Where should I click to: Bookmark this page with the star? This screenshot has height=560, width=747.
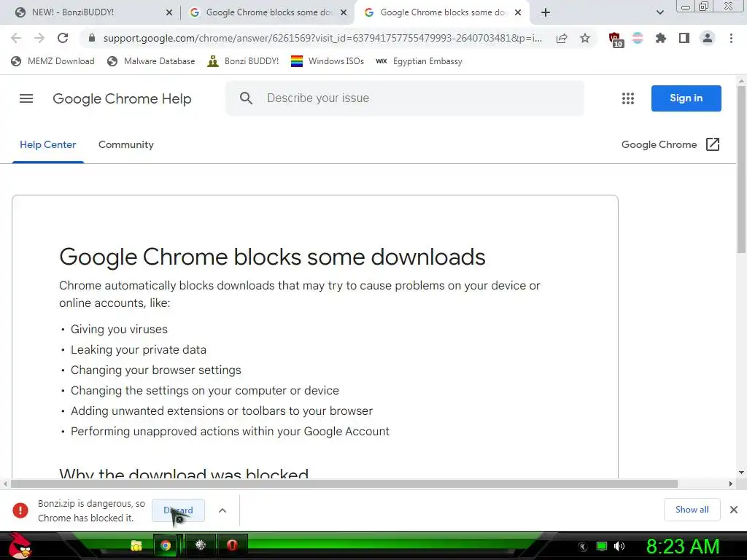pyautogui.click(x=585, y=38)
